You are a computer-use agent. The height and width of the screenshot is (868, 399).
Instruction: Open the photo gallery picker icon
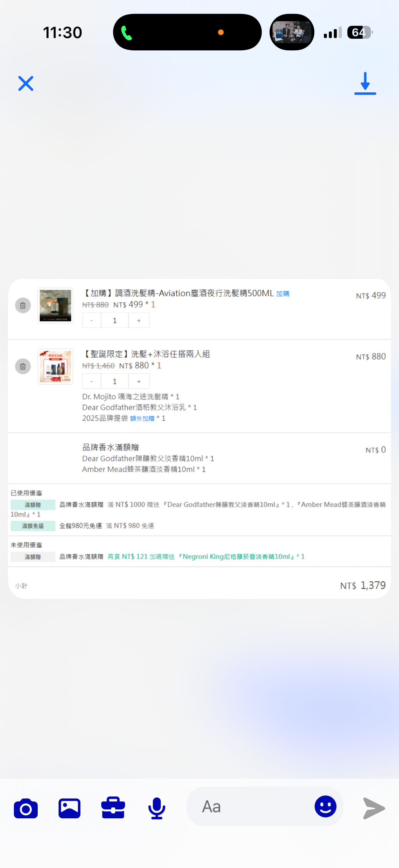pyautogui.click(x=69, y=808)
